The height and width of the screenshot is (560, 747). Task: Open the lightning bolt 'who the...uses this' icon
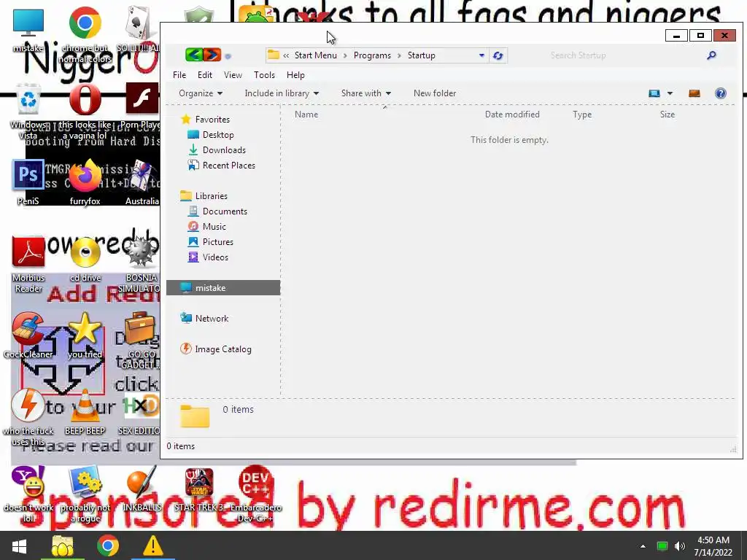click(28, 405)
